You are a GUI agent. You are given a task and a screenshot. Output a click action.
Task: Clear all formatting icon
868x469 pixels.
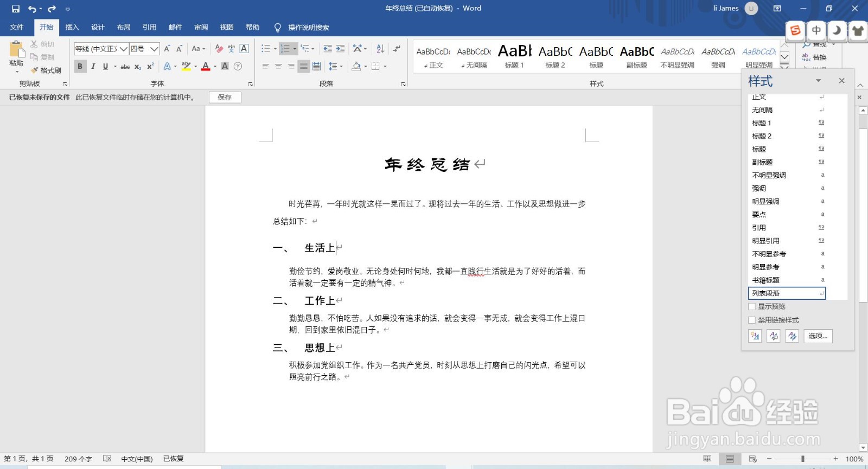219,49
